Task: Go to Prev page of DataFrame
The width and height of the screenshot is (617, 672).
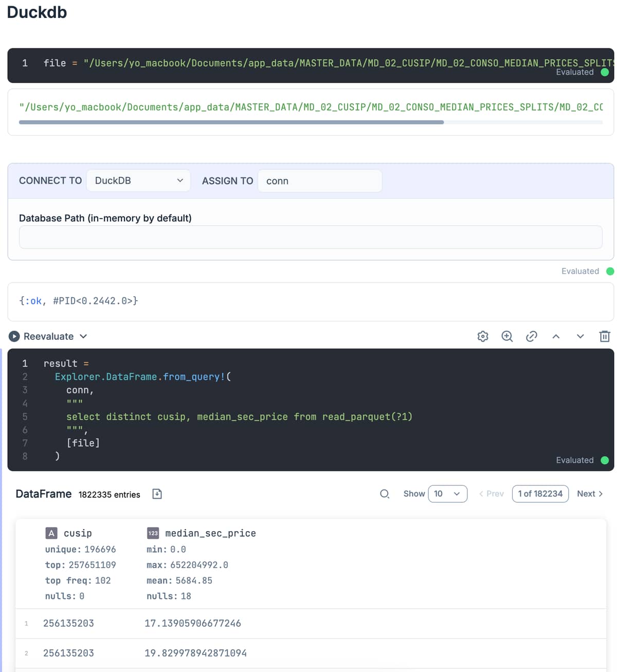Action: pyautogui.click(x=491, y=494)
